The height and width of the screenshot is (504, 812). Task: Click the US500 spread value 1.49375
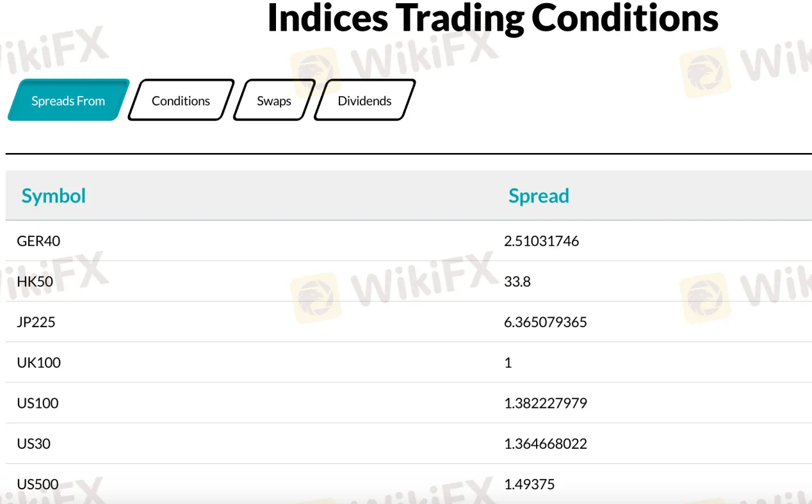point(530,484)
